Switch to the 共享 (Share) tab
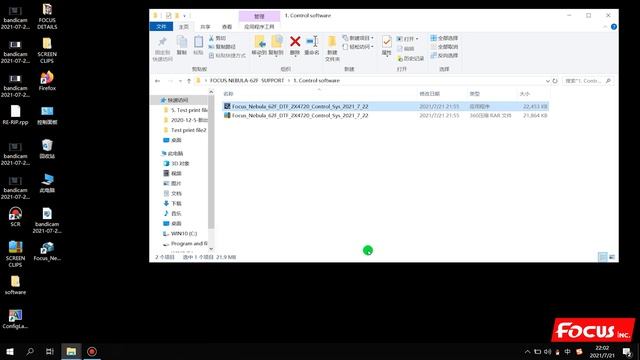Image resolution: width=640 pixels, height=360 pixels. [x=205, y=27]
